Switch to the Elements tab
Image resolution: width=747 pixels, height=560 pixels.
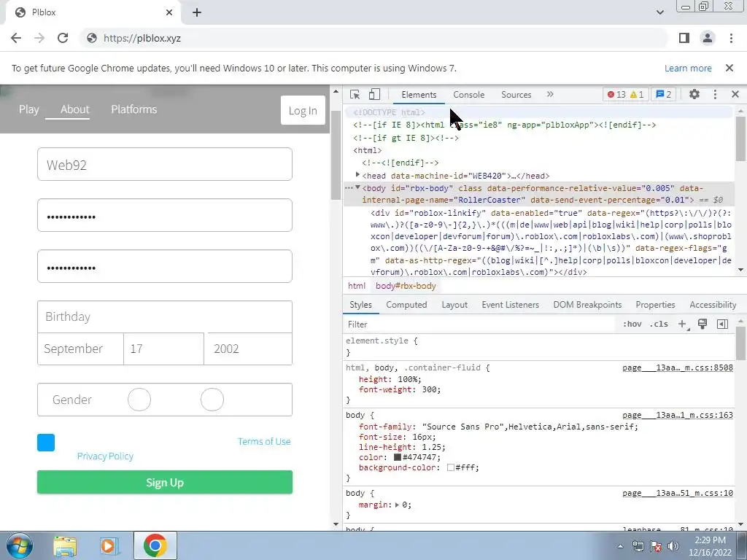point(419,94)
